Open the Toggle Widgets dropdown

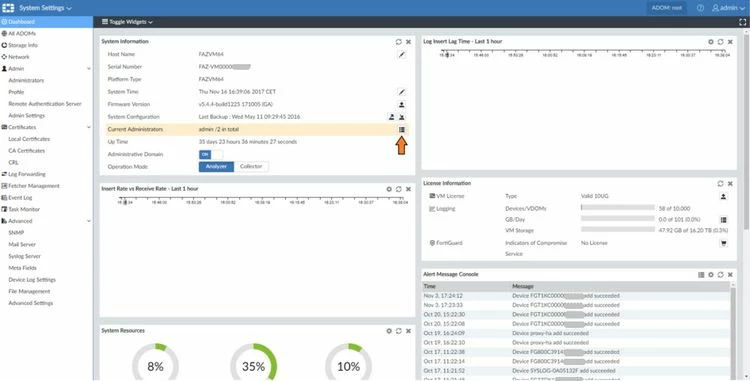(x=127, y=22)
